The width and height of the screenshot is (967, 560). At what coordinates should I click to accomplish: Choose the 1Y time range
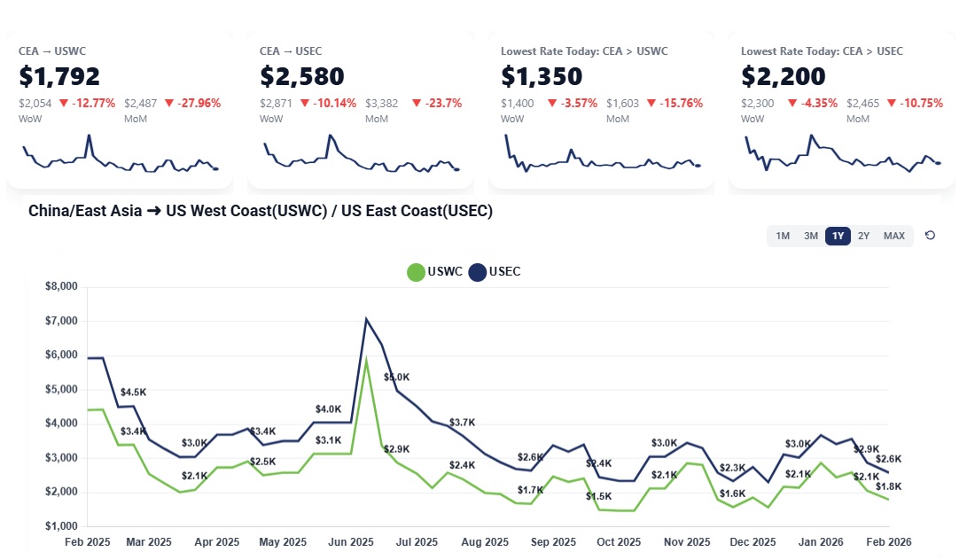(x=838, y=236)
